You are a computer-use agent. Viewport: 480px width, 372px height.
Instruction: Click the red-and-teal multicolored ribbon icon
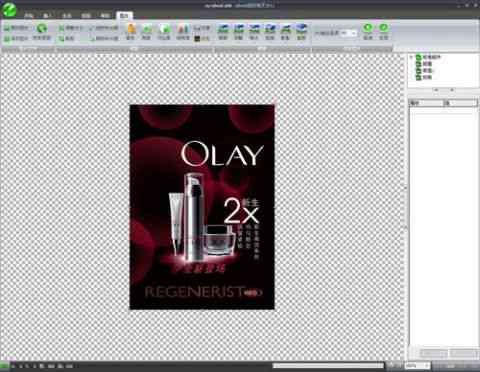[182, 28]
